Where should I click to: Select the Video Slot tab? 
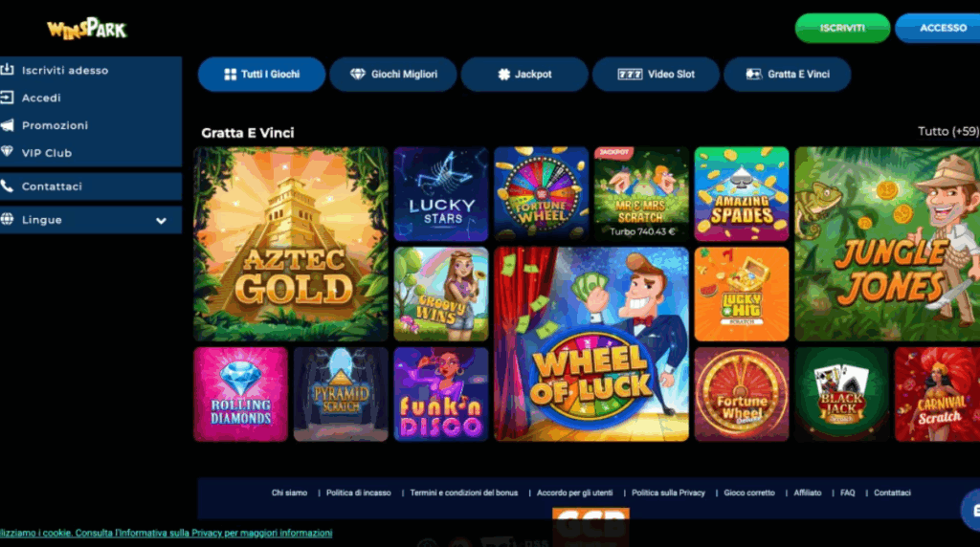(x=656, y=75)
